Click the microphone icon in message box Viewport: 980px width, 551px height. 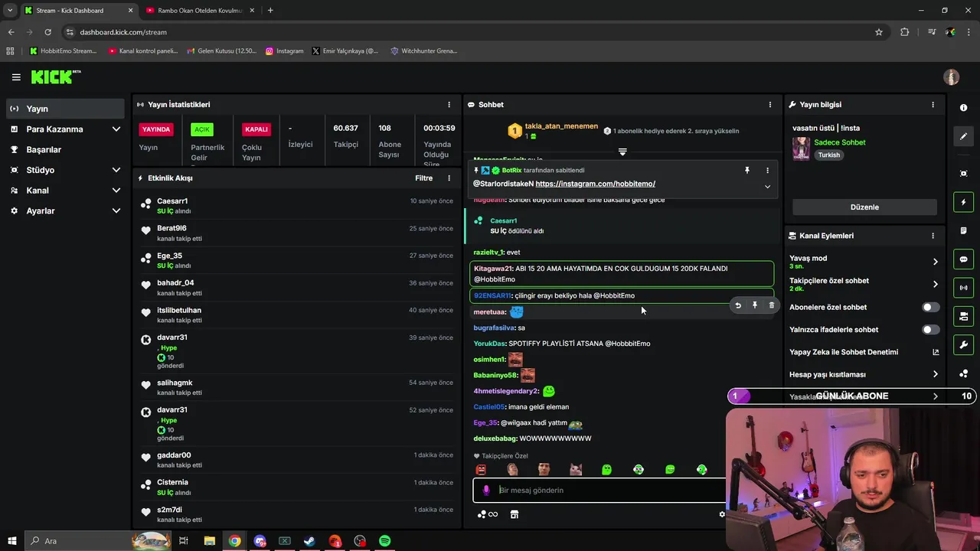click(x=486, y=490)
